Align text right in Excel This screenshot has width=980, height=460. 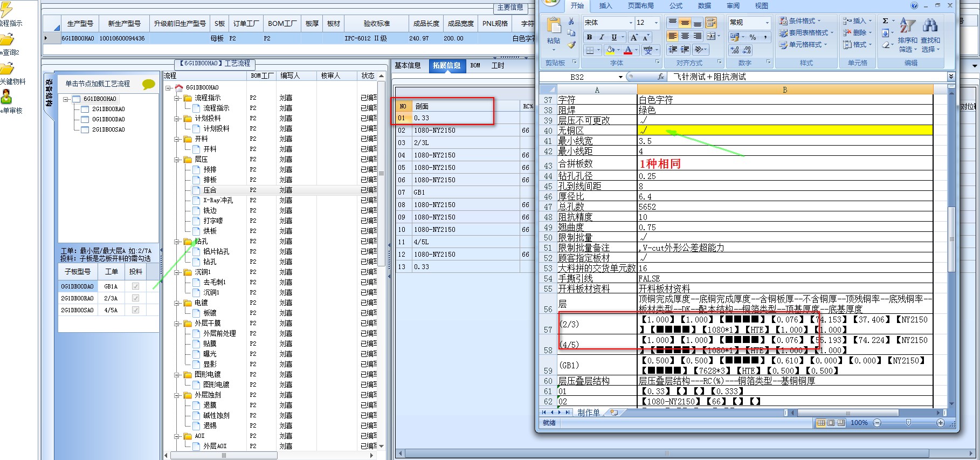(697, 36)
